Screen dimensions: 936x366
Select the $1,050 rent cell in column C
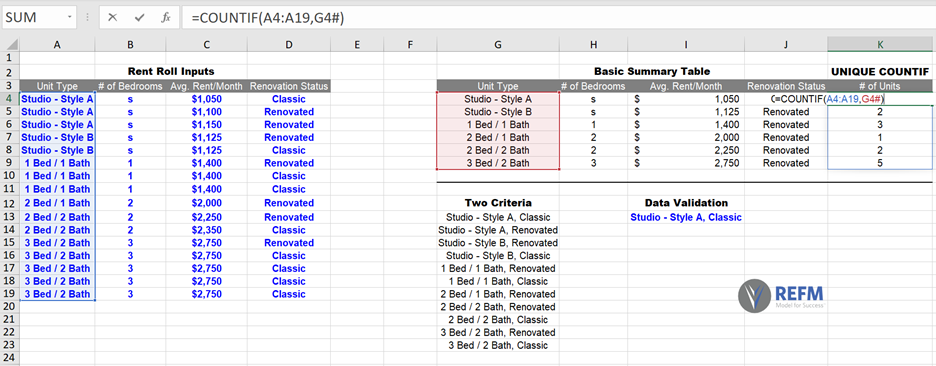point(207,99)
